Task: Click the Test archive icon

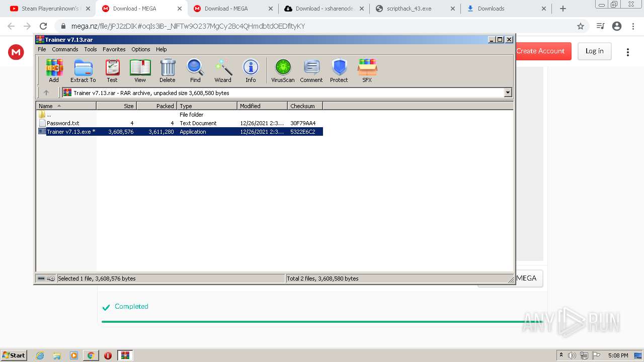Action: (112, 70)
